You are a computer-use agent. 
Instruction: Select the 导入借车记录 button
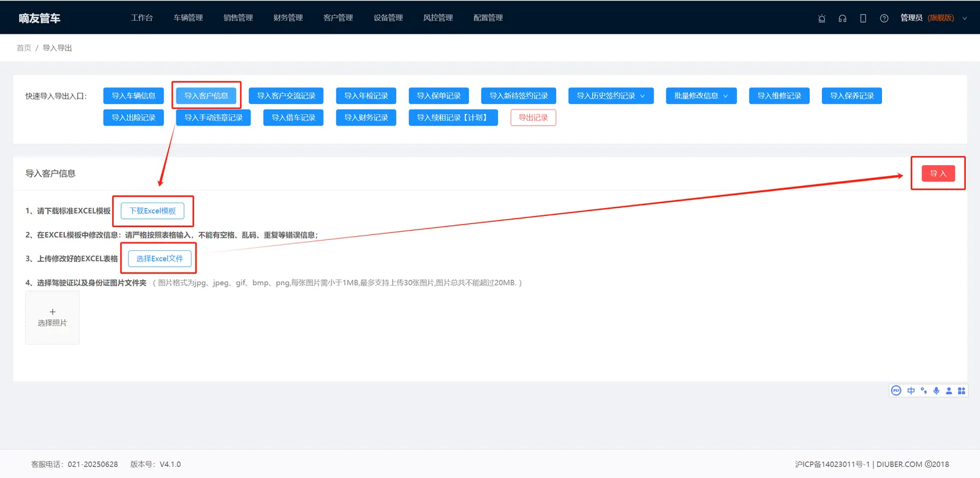click(x=293, y=118)
